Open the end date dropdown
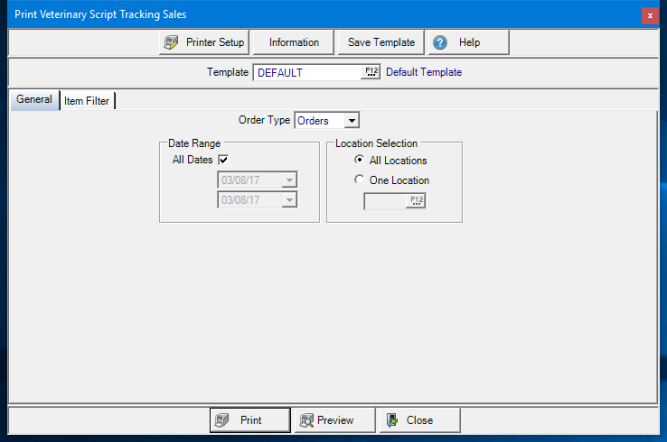667x442 pixels. 289,200
